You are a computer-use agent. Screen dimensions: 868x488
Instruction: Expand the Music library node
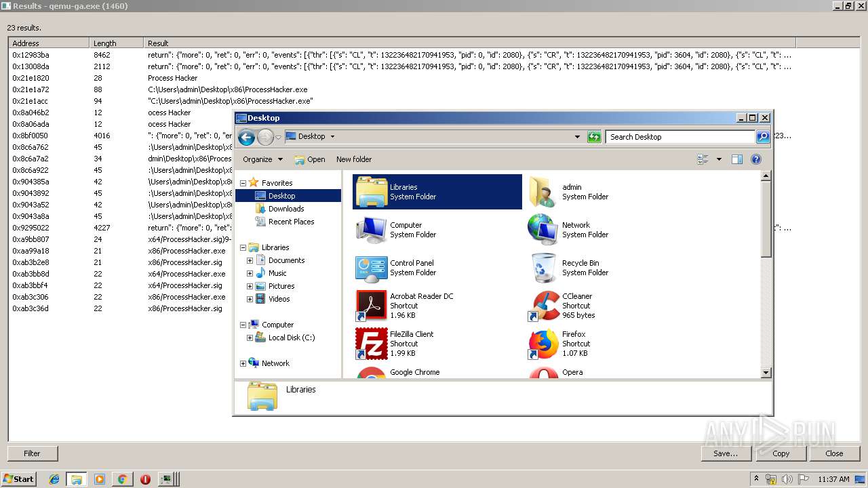click(250, 273)
